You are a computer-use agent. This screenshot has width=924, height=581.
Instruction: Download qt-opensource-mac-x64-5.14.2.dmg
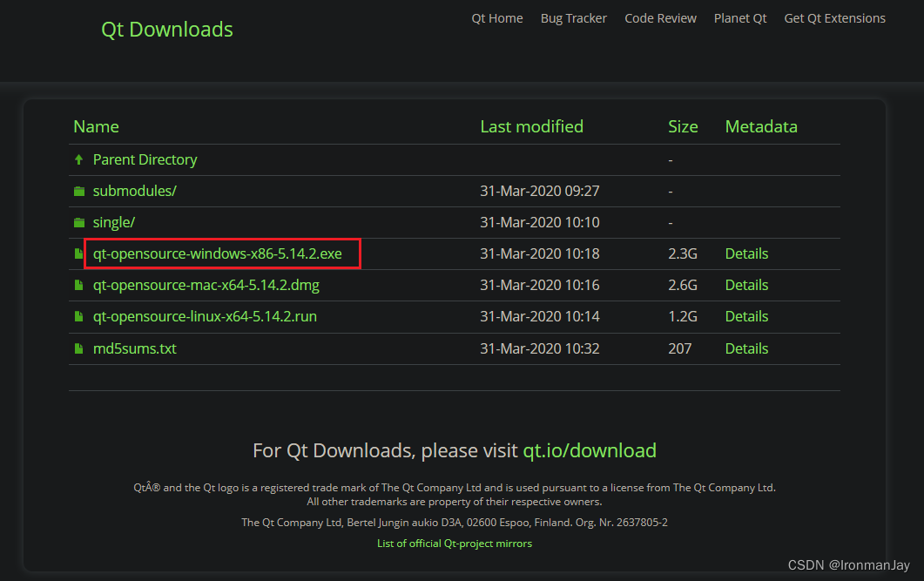(x=206, y=285)
